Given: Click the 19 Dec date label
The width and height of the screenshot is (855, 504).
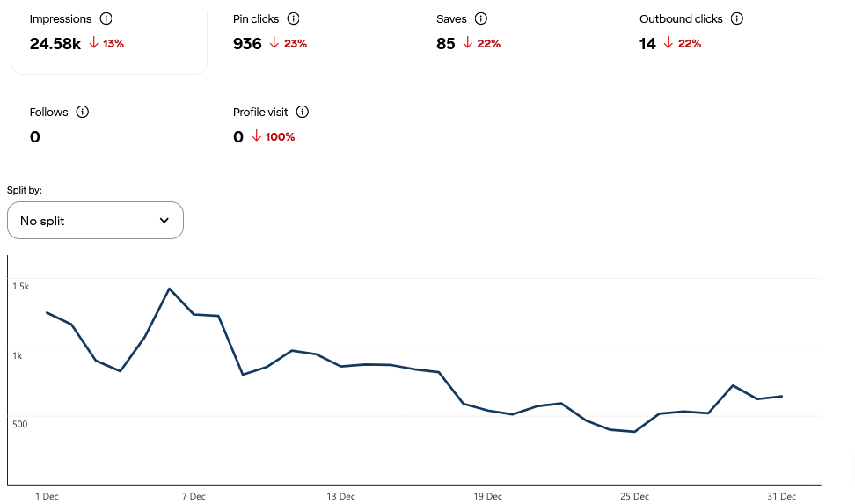Looking at the screenshot, I should pos(487,496).
